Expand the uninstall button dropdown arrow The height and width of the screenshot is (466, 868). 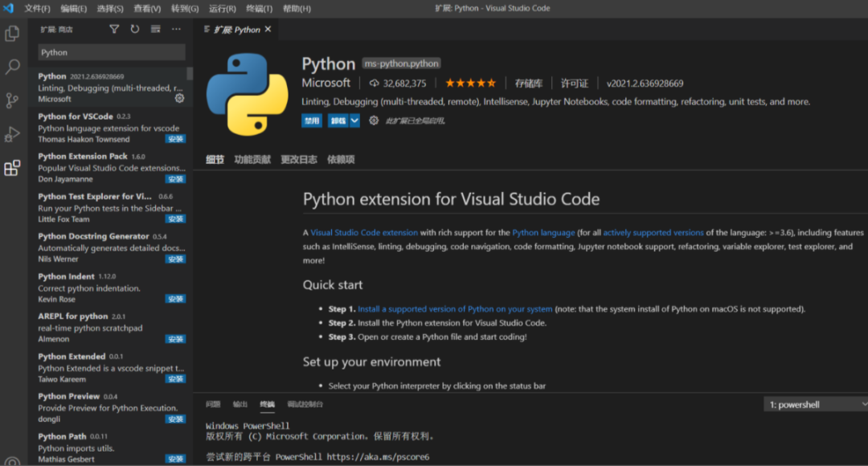tap(354, 120)
